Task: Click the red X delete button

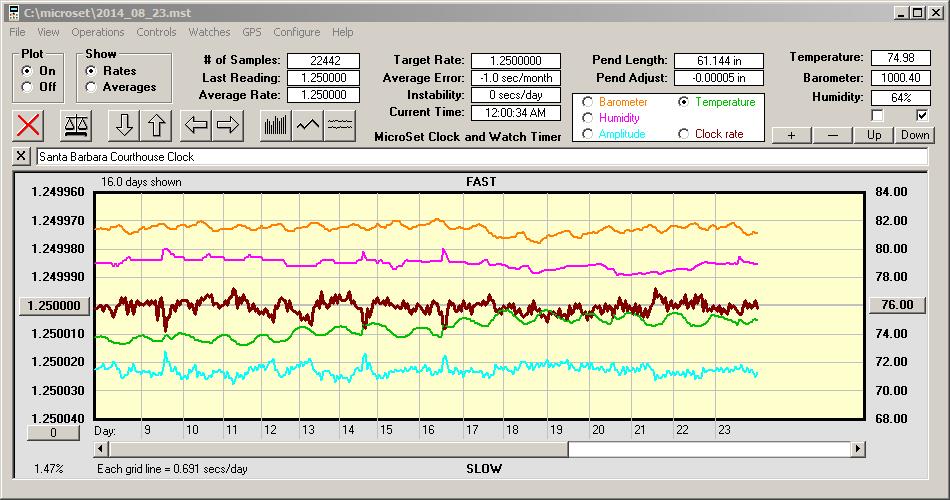Action: coord(28,125)
